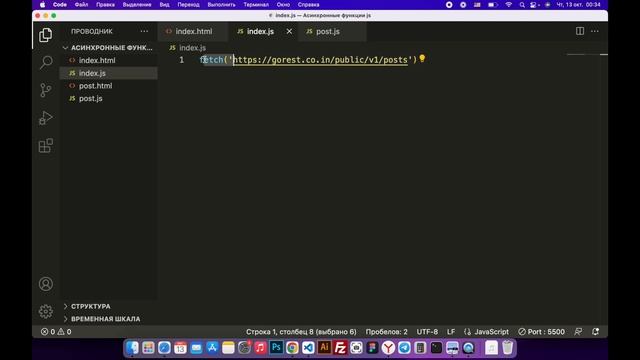Open the Справка menu
Image resolution: width=640 pixels, height=360 pixels.
tap(308, 5)
